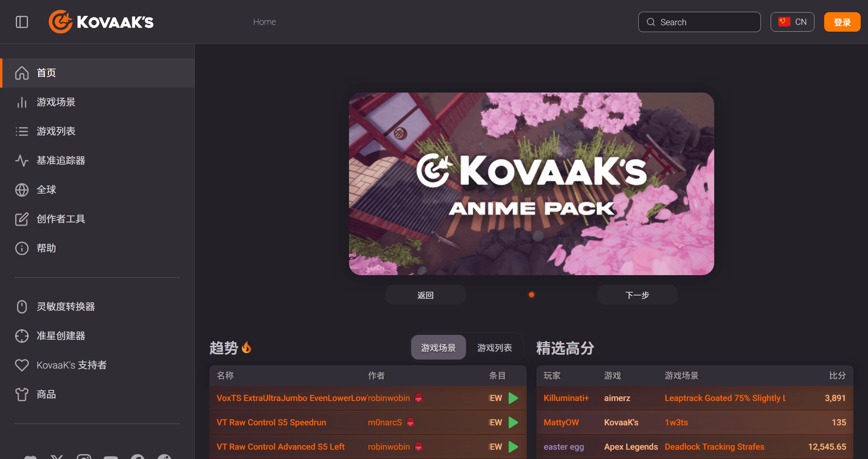Open the 灵敏度转换器 sensitivity converter
Viewport: 868px width, 459px height.
click(x=66, y=307)
